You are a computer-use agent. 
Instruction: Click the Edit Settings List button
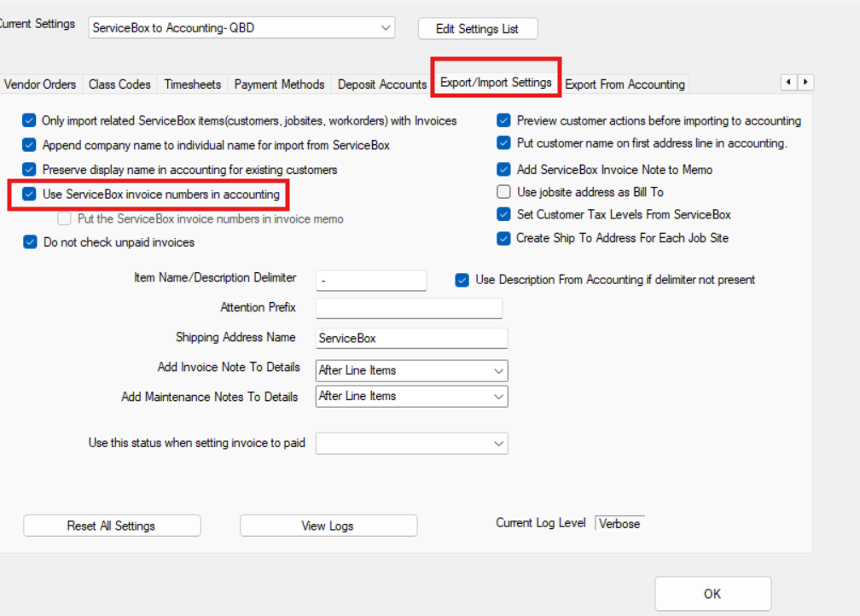coord(477,29)
